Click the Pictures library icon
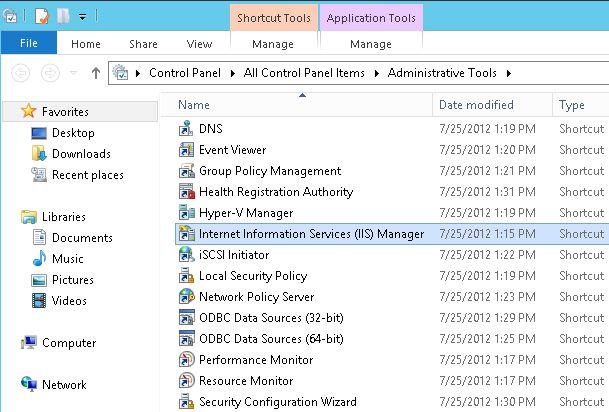The width and height of the screenshot is (609, 412). (x=39, y=280)
